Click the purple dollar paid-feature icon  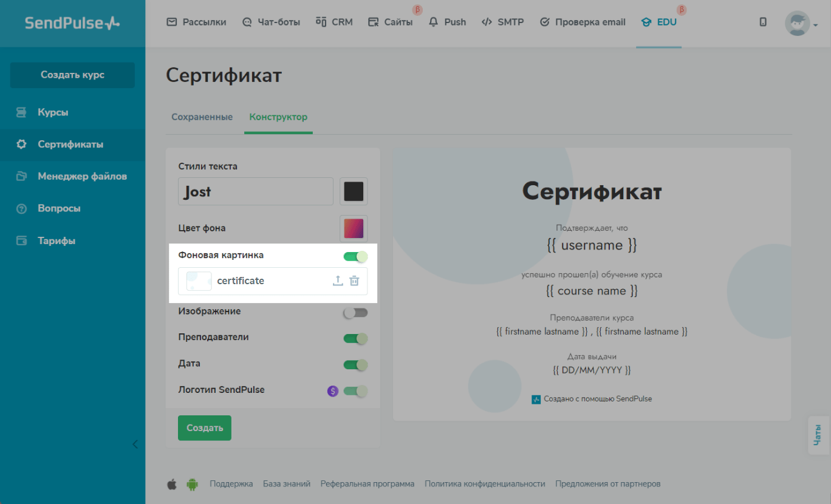pos(332,391)
